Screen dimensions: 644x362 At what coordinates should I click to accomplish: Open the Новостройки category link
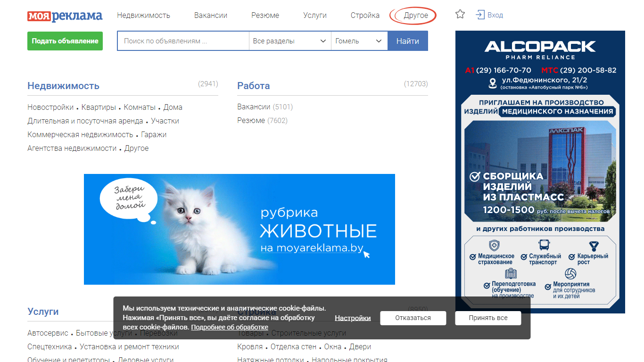(x=50, y=107)
